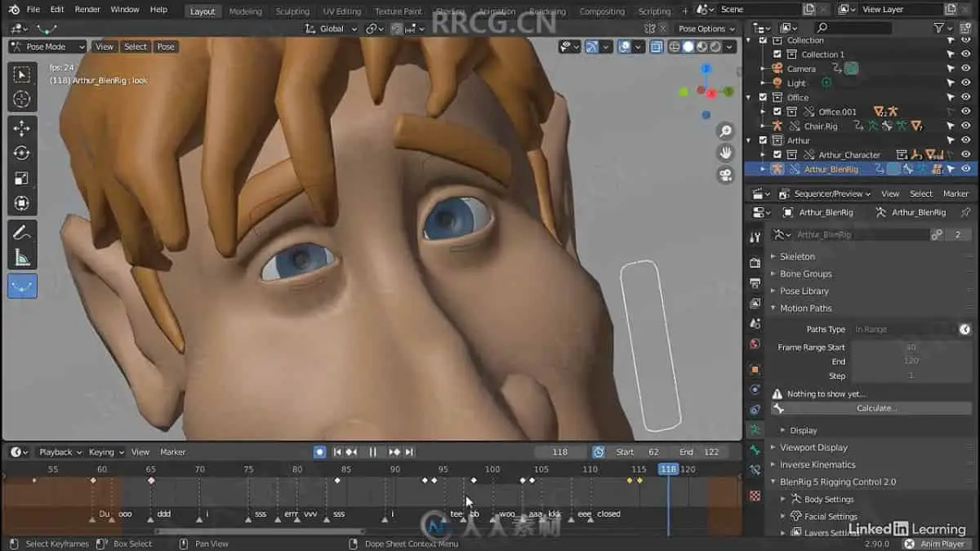980x551 pixels.
Task: Select the Scale tool in left toolbar
Action: pyautogui.click(x=22, y=178)
